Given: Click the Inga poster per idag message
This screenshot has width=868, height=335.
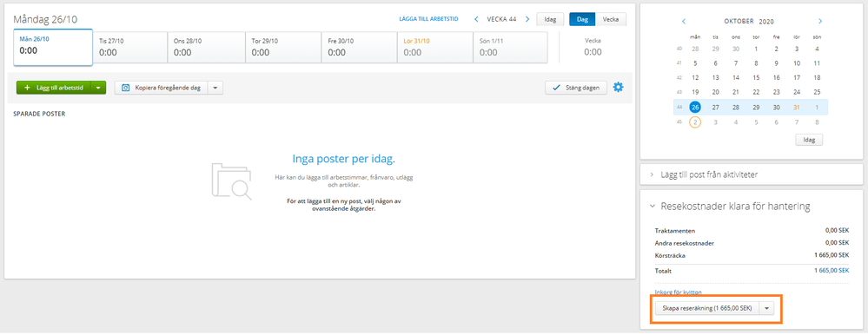Looking at the screenshot, I should [x=344, y=159].
